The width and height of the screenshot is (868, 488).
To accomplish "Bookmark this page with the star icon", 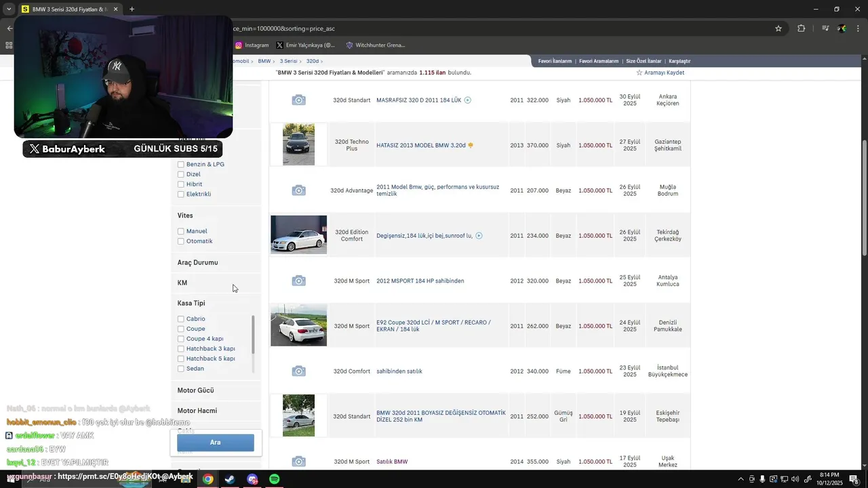I will [x=778, y=28].
